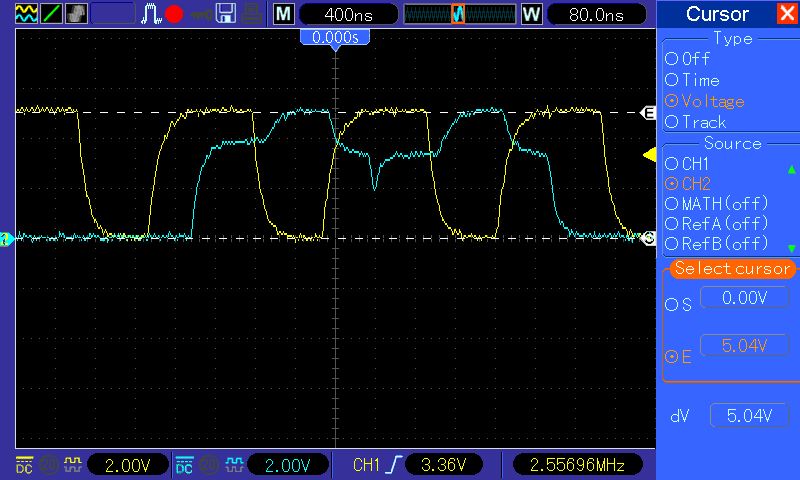This screenshot has height=480, width=800.
Task: Click the waveform memory position bar
Action: (x=458, y=14)
